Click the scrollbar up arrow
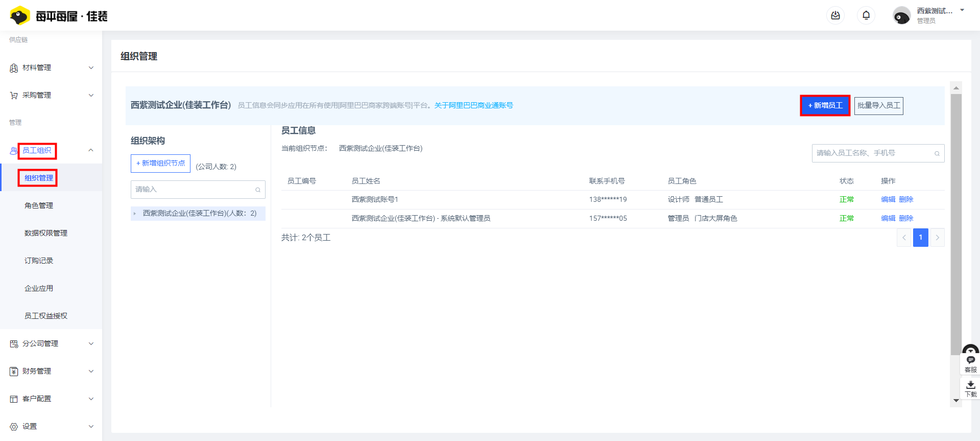 (x=956, y=88)
